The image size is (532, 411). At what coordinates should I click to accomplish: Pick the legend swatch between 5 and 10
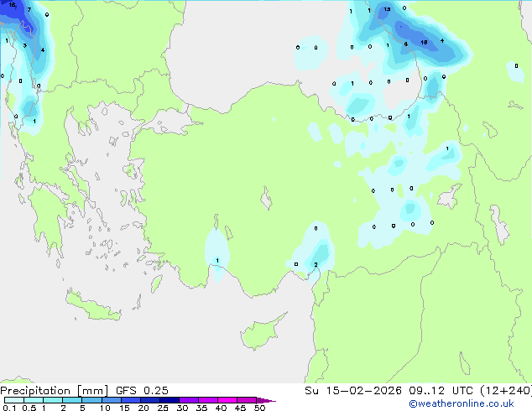pos(91,400)
